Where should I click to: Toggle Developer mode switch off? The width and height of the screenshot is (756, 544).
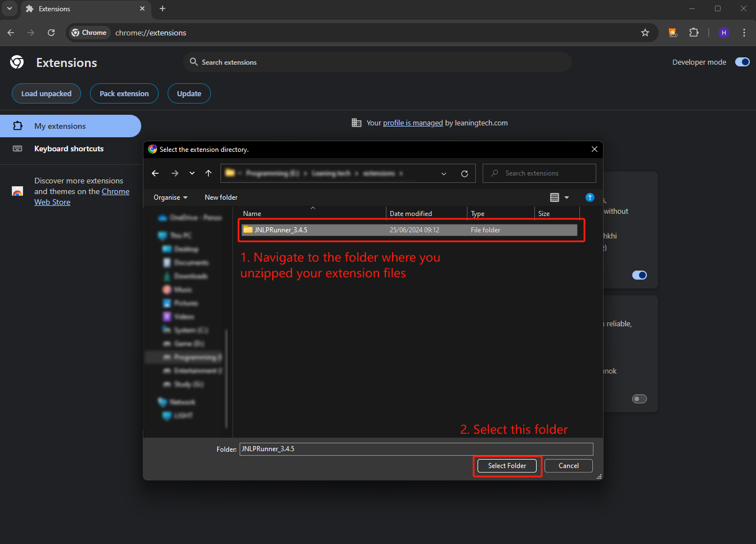[x=742, y=62]
